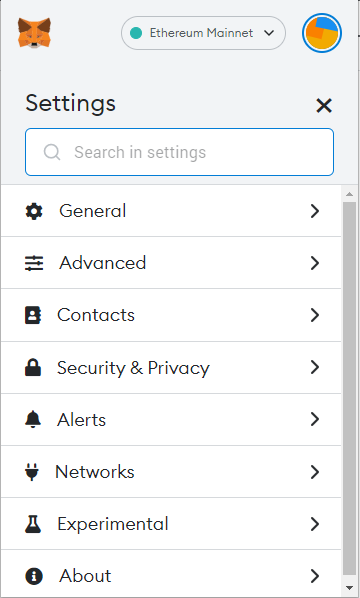Viewport: 360px width, 598px height.
Task: Open the Experimental settings label
Action: [x=113, y=524]
